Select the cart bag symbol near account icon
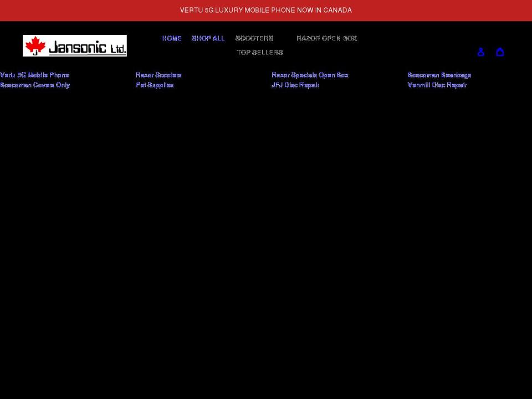 coord(500,52)
